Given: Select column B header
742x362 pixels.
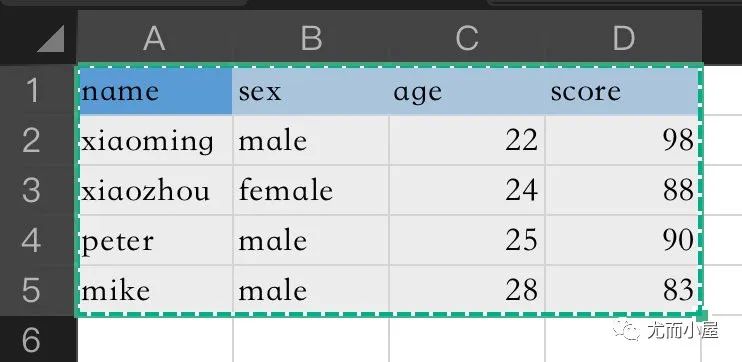Looking at the screenshot, I should point(311,38).
